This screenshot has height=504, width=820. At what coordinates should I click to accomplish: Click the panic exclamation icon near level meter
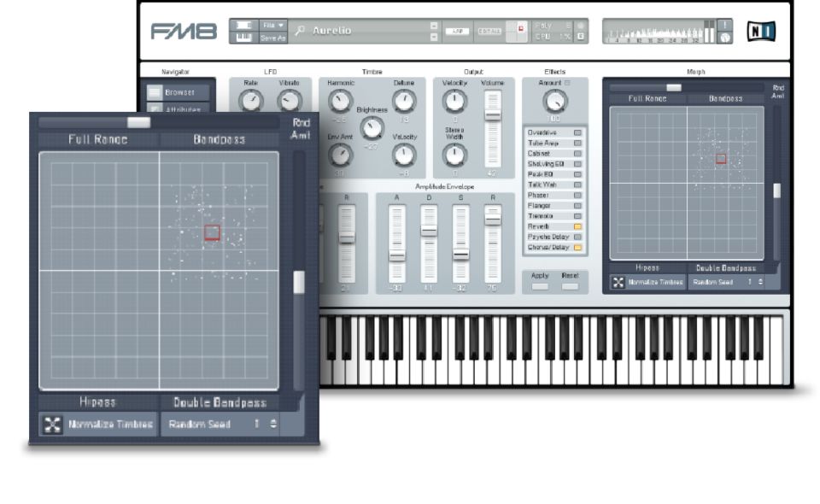[725, 25]
